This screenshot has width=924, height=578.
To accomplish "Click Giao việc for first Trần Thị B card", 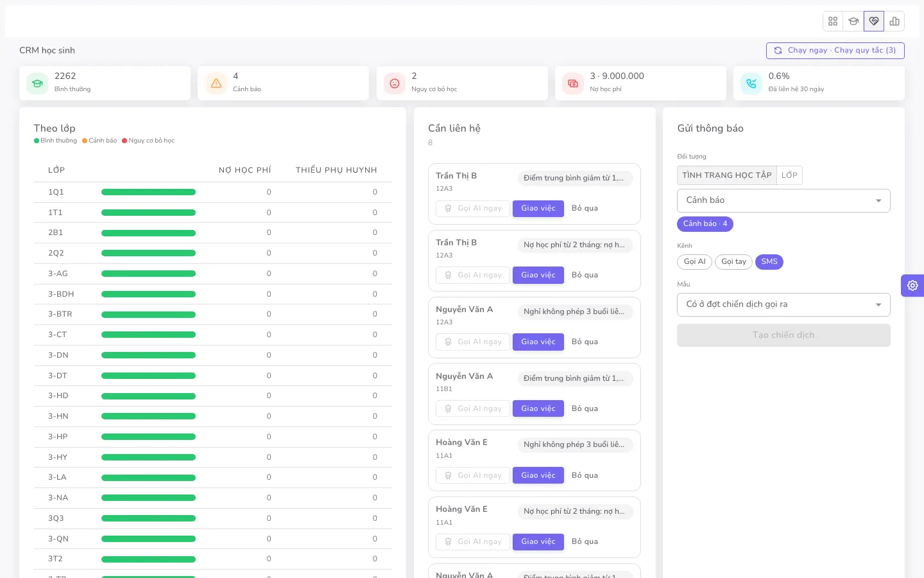I will pyautogui.click(x=538, y=209).
